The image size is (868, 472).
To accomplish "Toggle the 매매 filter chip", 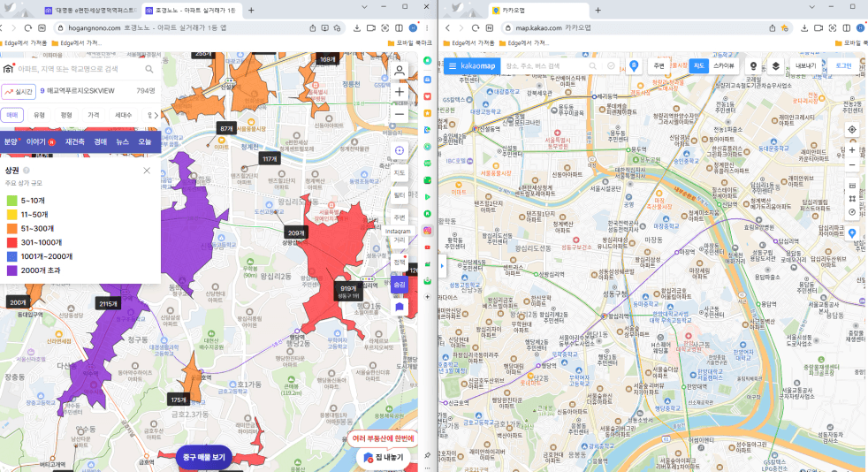I will (13, 115).
